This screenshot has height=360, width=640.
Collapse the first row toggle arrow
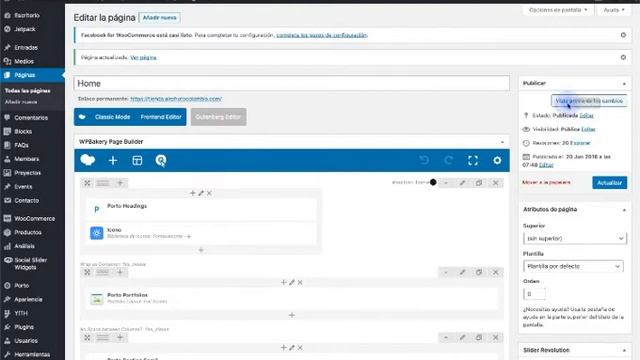[446, 183]
